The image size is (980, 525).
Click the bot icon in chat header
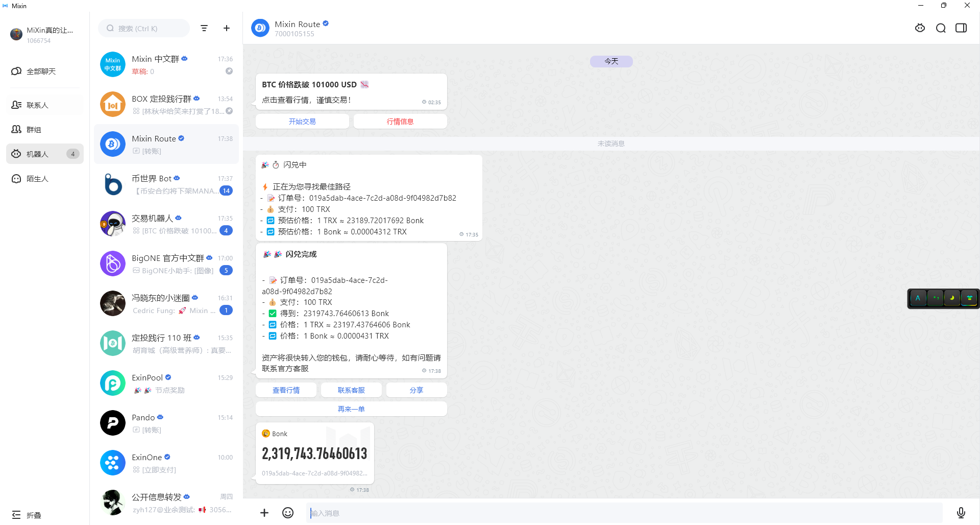pos(920,28)
